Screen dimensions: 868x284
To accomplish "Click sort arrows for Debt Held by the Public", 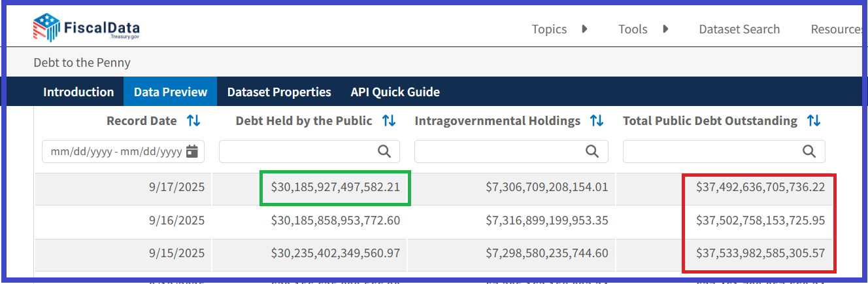I will (x=389, y=121).
